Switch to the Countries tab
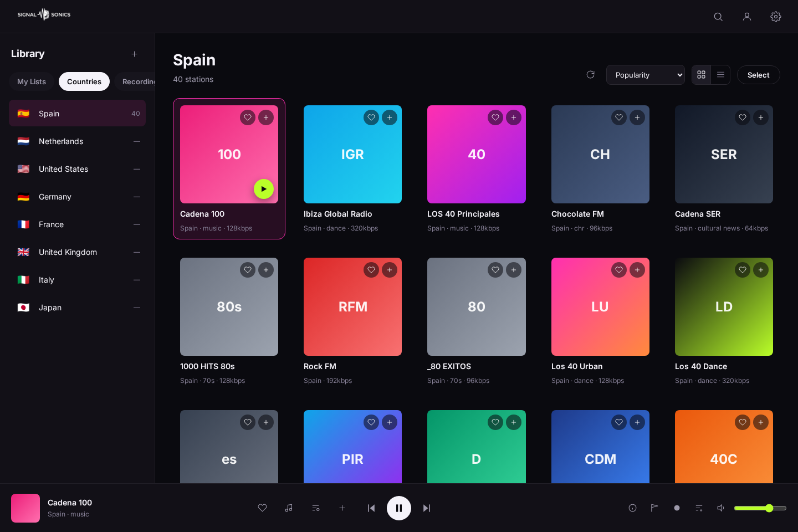Image resolution: width=798 pixels, height=532 pixels. point(84,81)
